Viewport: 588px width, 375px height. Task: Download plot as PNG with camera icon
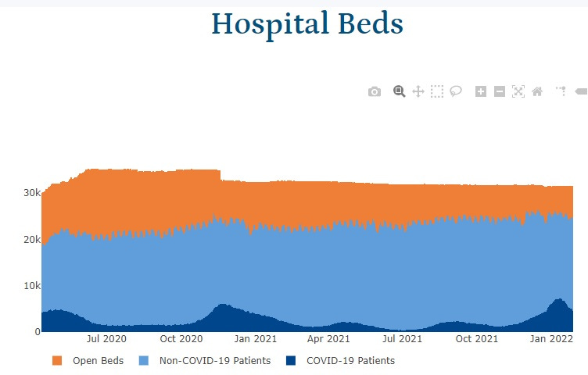(x=375, y=91)
